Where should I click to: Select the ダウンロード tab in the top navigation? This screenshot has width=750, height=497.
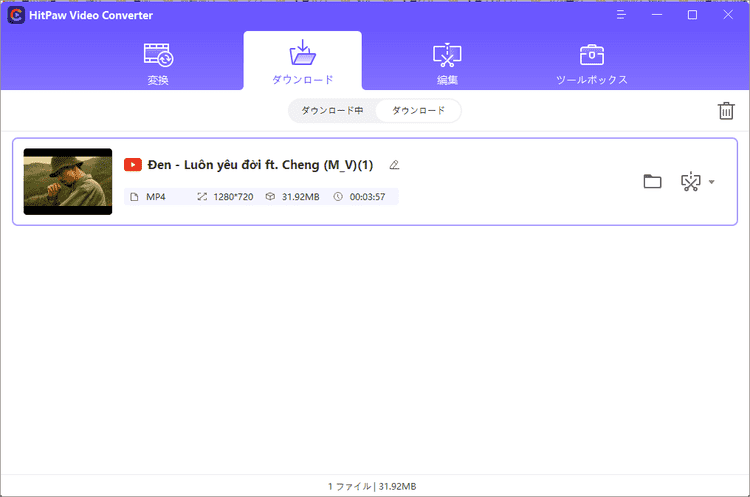[x=302, y=62]
